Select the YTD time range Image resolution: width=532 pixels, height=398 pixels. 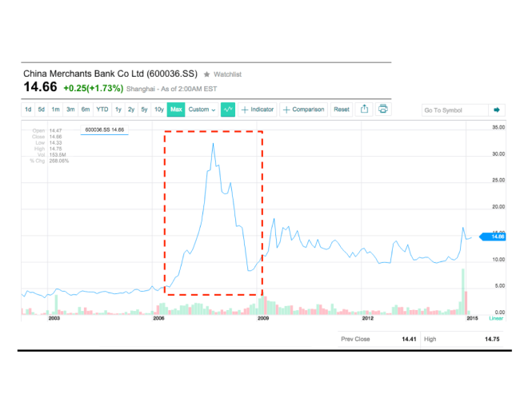click(x=102, y=109)
